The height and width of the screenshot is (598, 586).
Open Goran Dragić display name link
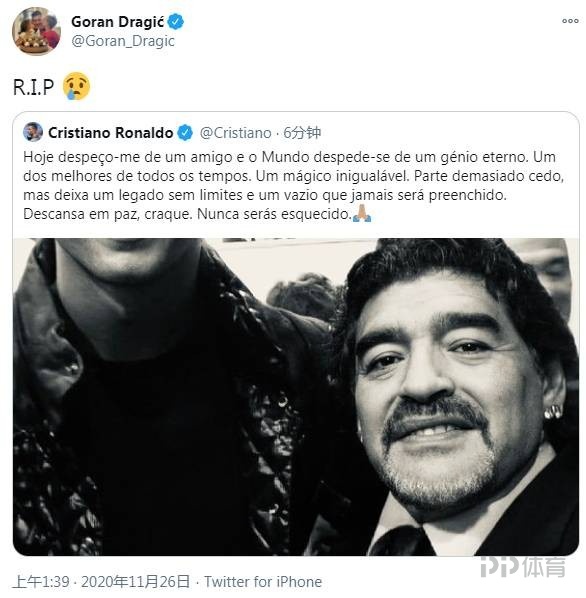point(117,22)
